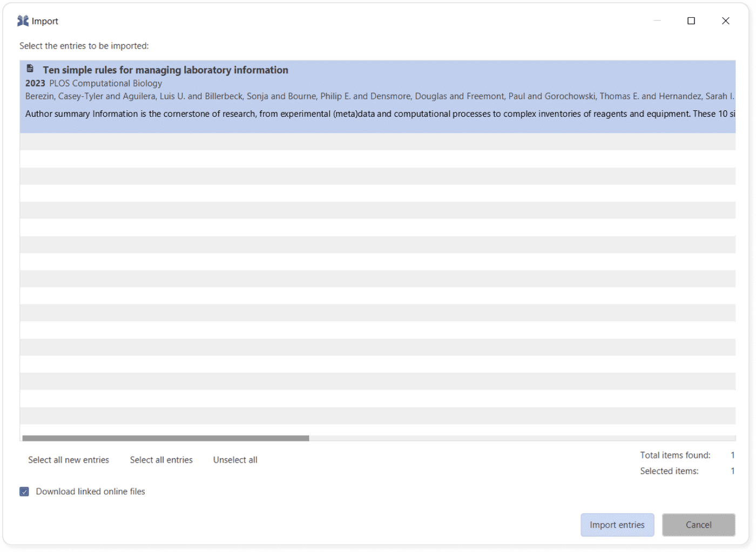Click the Total items found count
The width and height of the screenshot is (756, 552).
[x=733, y=455]
